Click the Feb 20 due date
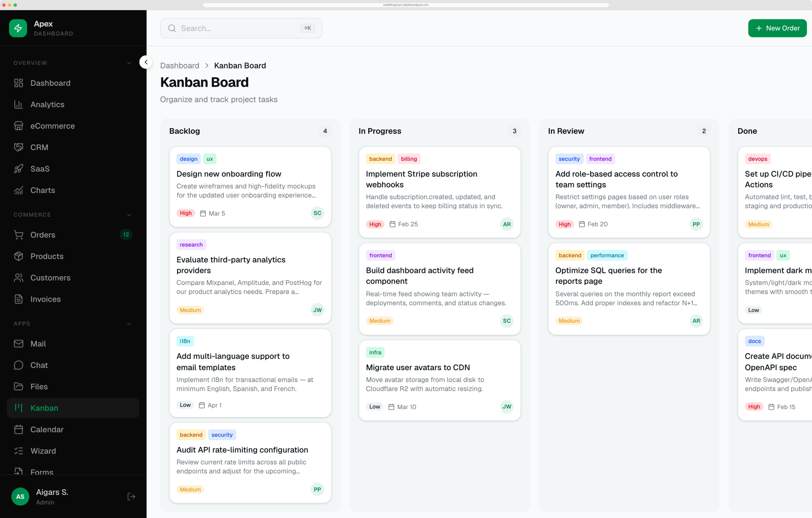This screenshot has height=518, width=812. click(593, 224)
